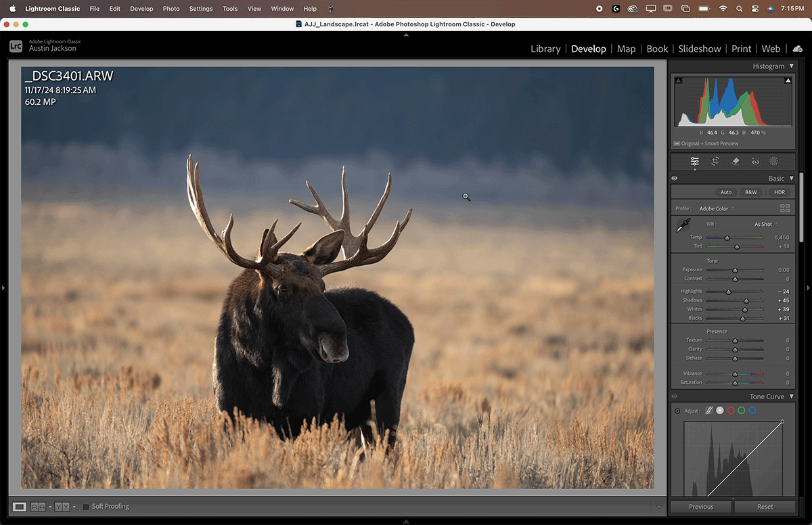
Task: Select the Edit sliders tool icon
Action: pos(694,162)
